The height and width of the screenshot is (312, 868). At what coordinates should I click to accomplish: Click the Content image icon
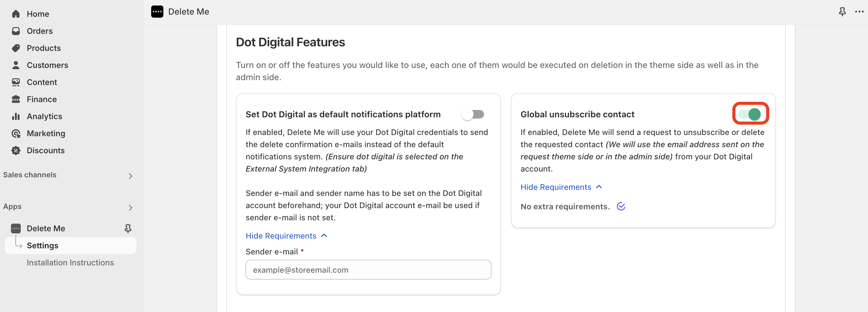[16, 82]
